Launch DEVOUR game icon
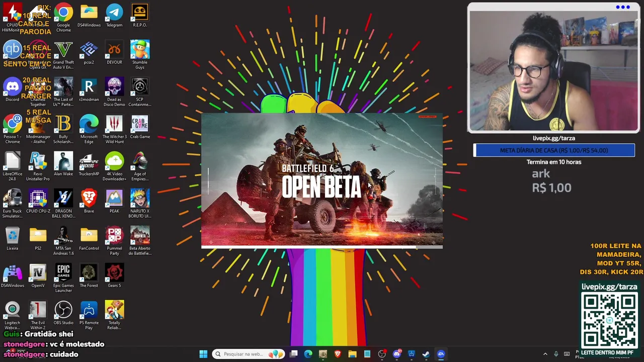The height and width of the screenshot is (362, 644). click(x=114, y=53)
